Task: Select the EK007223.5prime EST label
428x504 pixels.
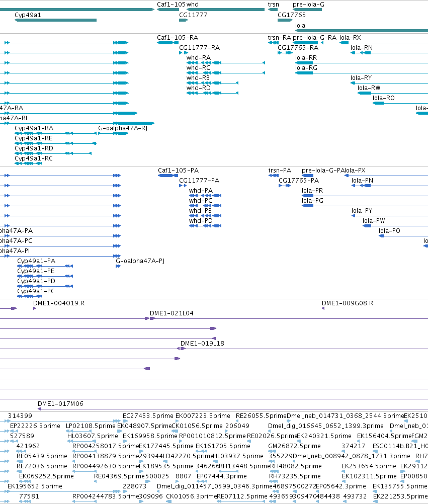Action: [203, 416]
